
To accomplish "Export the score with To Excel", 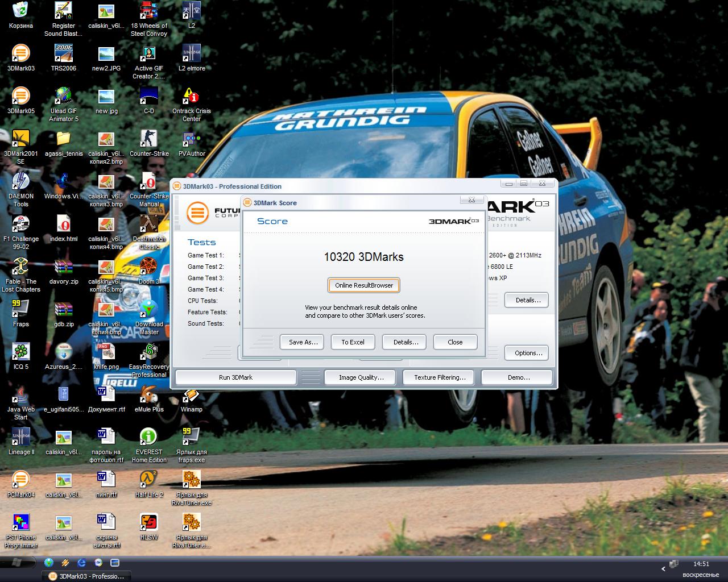I will tap(353, 342).
